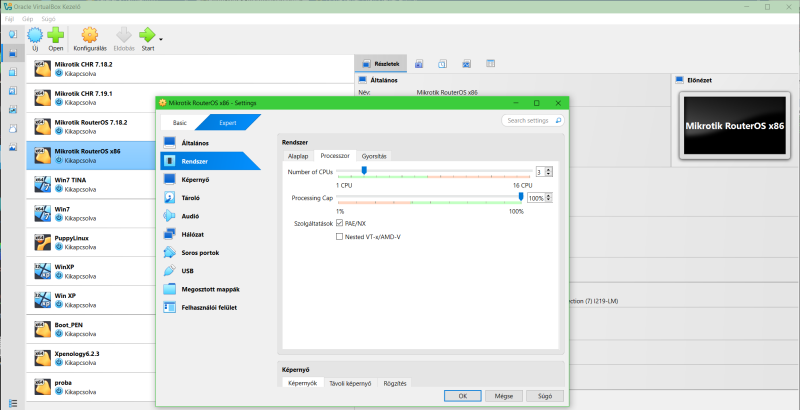Click the Új (New) machine toolbar icon
Image resolution: width=800 pixels, height=410 pixels.
coord(35,35)
